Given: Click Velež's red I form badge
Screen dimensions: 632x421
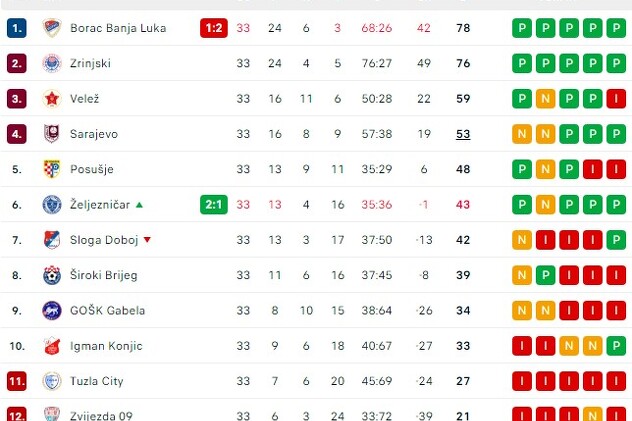Looking at the screenshot, I should [x=617, y=99].
